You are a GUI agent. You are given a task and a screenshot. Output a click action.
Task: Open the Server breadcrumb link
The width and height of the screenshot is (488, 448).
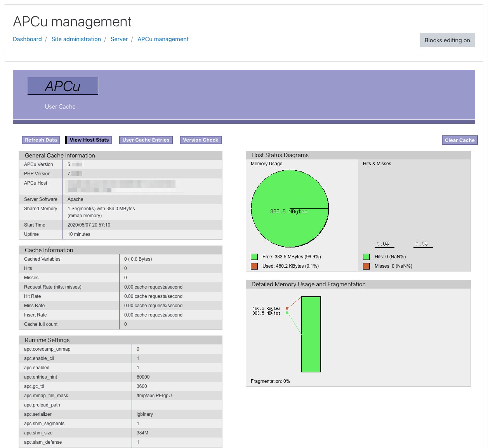coord(119,39)
